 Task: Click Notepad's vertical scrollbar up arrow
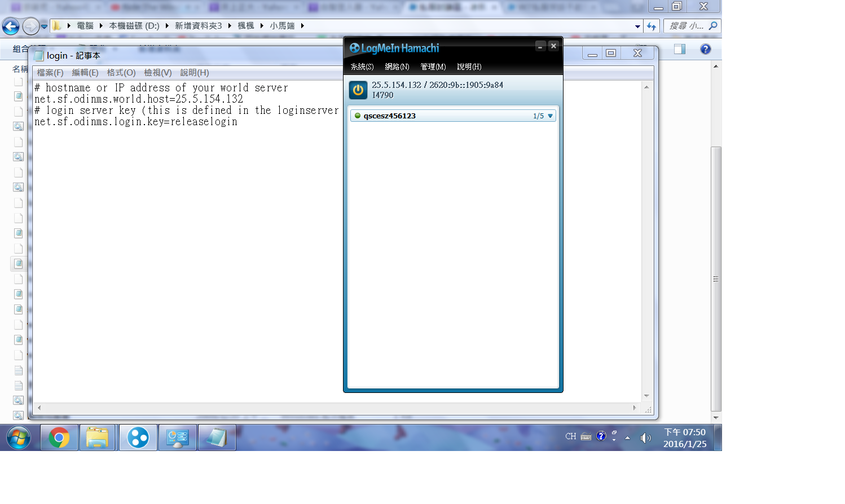click(646, 87)
